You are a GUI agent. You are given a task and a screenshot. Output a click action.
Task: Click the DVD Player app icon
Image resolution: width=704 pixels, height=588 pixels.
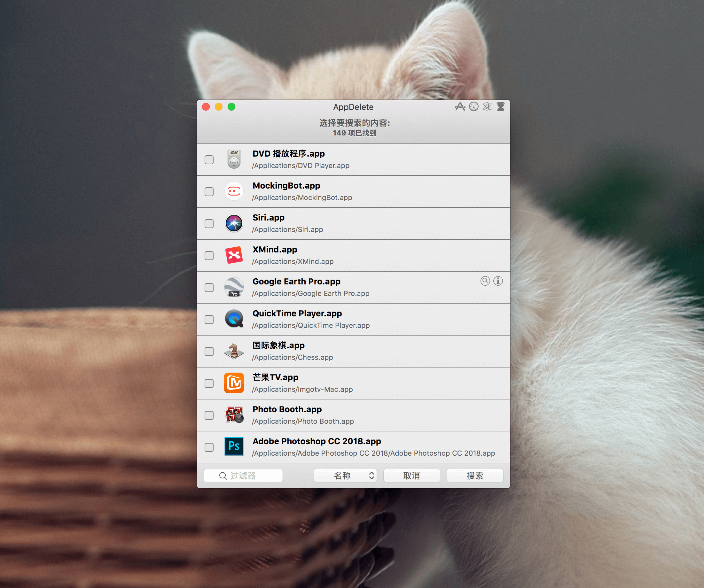pyautogui.click(x=234, y=159)
